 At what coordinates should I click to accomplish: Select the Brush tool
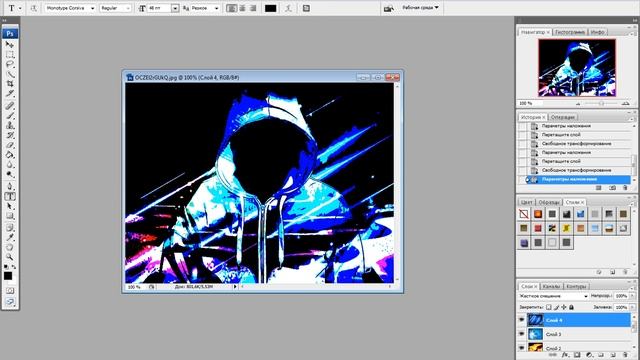pyautogui.click(x=10, y=116)
